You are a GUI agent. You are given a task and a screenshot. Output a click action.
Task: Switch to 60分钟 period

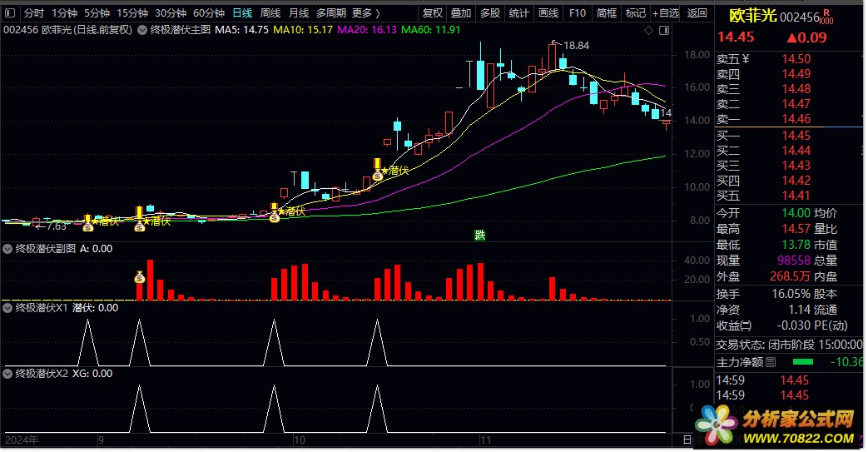pyautogui.click(x=209, y=12)
